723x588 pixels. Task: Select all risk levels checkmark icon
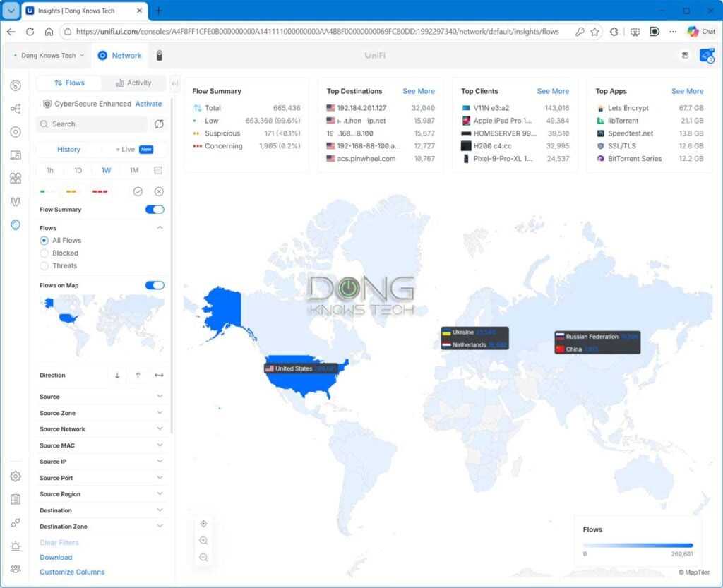click(x=138, y=191)
